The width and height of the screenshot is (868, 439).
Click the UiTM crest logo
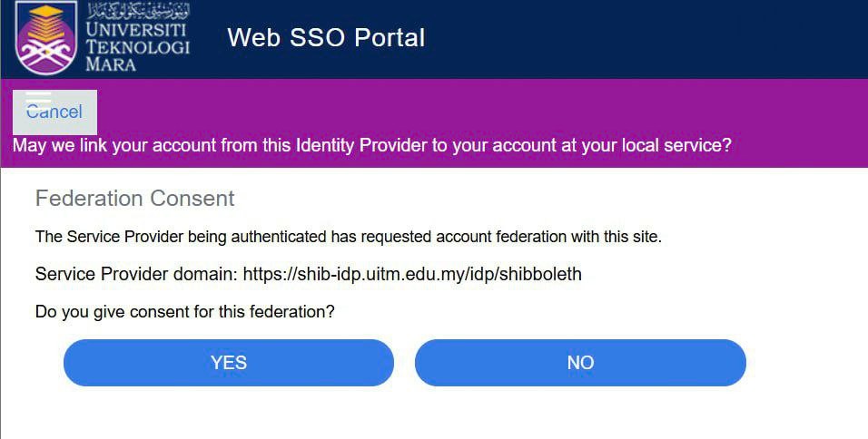(47, 37)
